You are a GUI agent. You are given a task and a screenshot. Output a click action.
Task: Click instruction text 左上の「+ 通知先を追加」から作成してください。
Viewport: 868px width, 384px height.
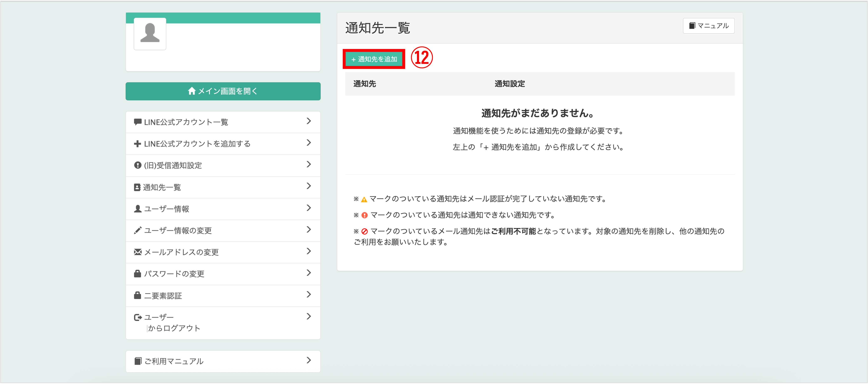coord(538,147)
